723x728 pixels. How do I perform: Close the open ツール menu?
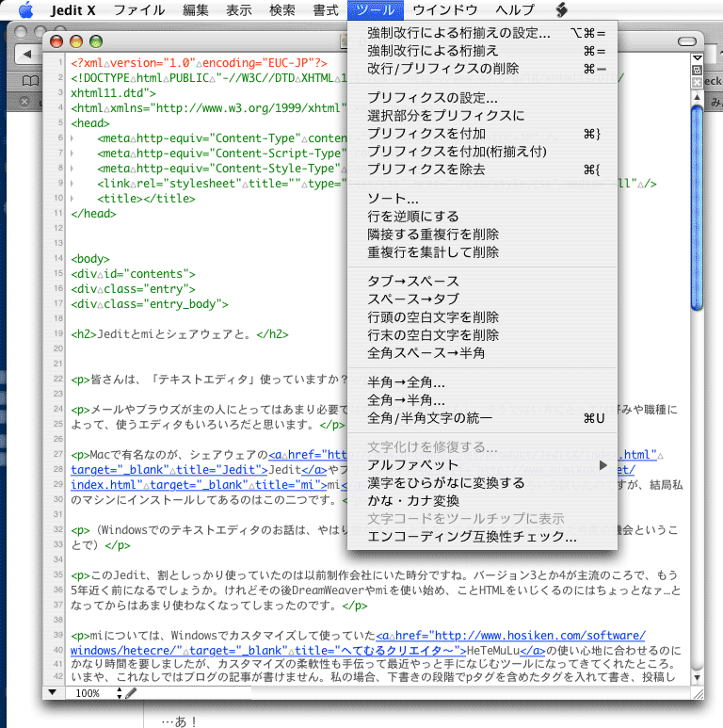pos(376,9)
